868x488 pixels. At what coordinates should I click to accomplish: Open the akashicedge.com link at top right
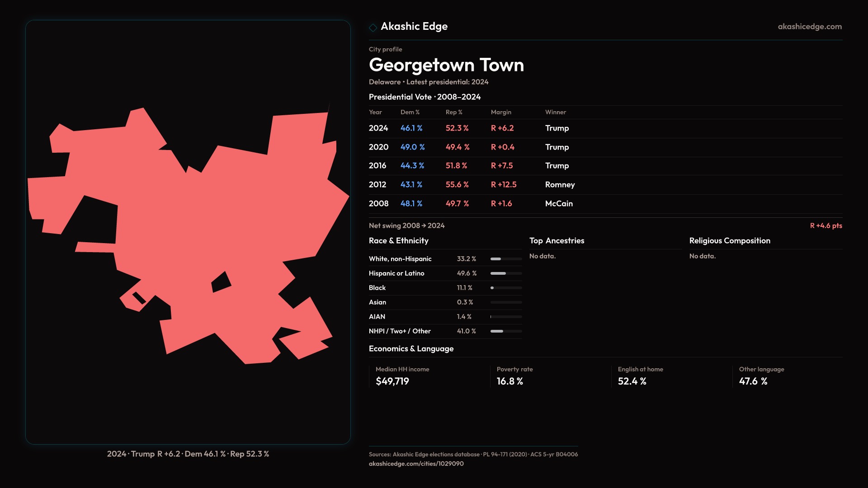click(809, 27)
